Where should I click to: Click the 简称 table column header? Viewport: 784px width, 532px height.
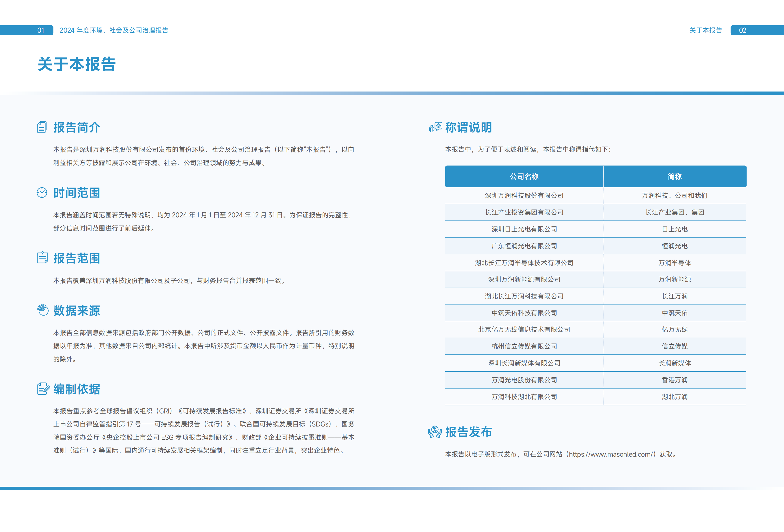[675, 176]
